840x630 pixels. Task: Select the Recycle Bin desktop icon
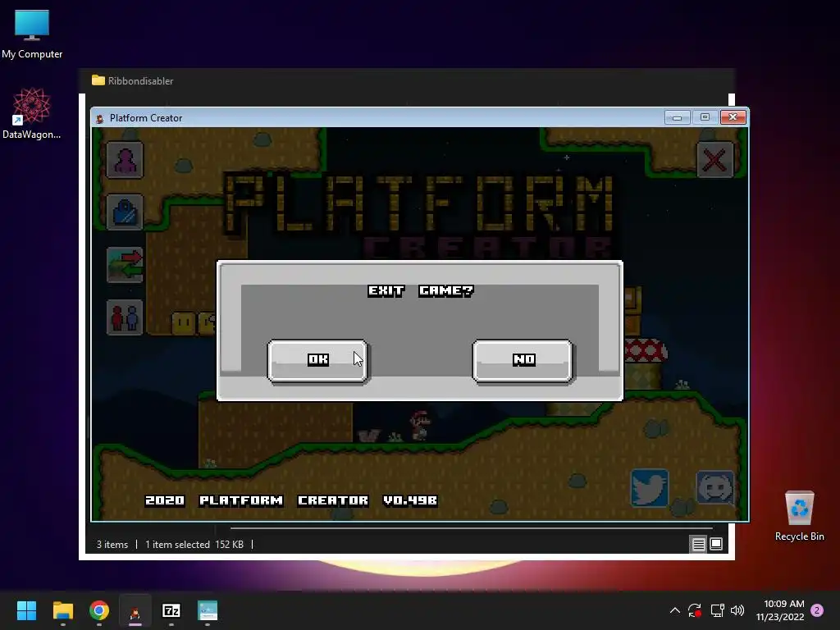[x=799, y=517]
